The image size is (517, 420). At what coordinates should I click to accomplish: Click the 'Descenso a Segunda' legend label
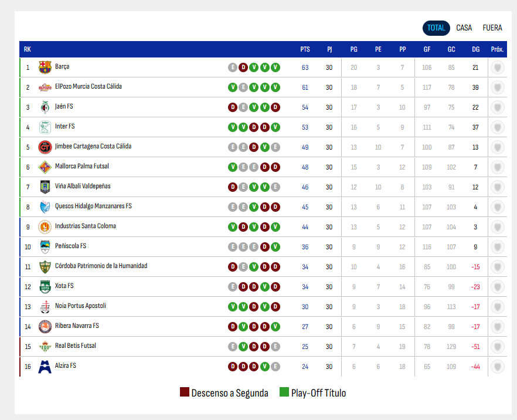coord(230,393)
